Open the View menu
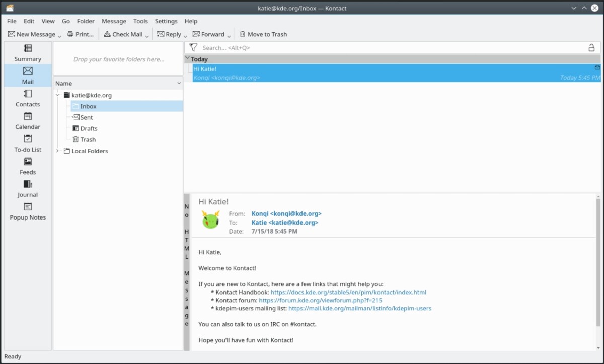This screenshot has height=364, width=604. click(48, 21)
